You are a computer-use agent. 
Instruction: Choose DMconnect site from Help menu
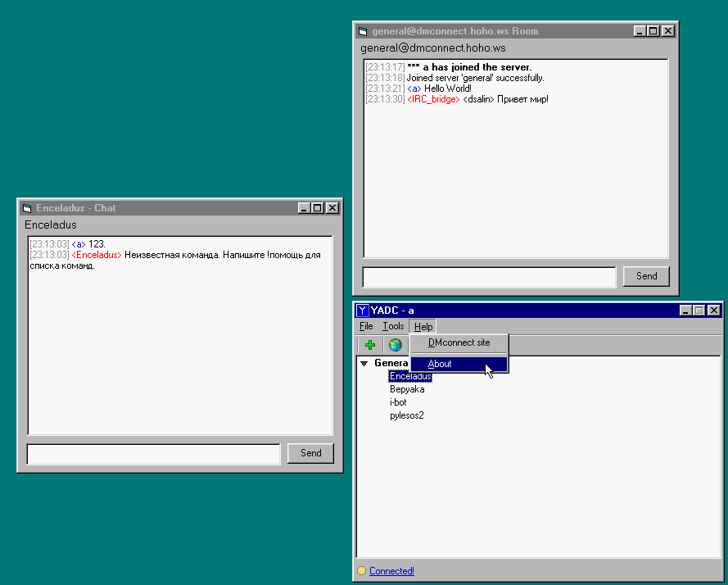tap(459, 342)
